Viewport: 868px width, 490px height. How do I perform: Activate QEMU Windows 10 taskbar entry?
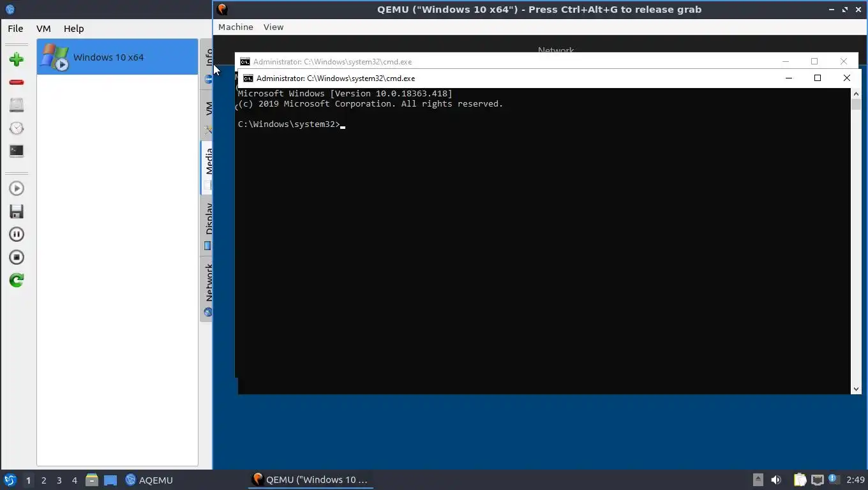[x=310, y=480]
